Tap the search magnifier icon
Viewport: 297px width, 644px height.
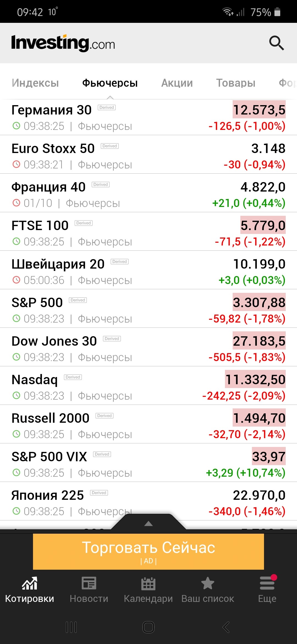276,43
